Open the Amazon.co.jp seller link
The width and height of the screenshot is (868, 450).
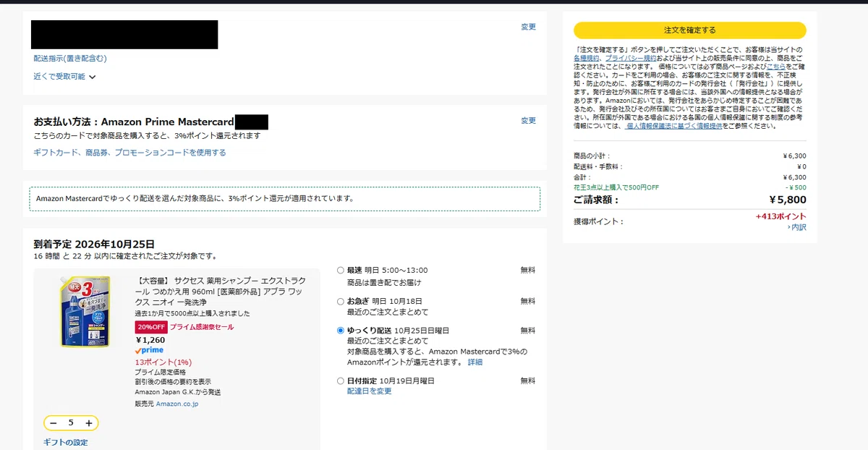pyautogui.click(x=177, y=404)
